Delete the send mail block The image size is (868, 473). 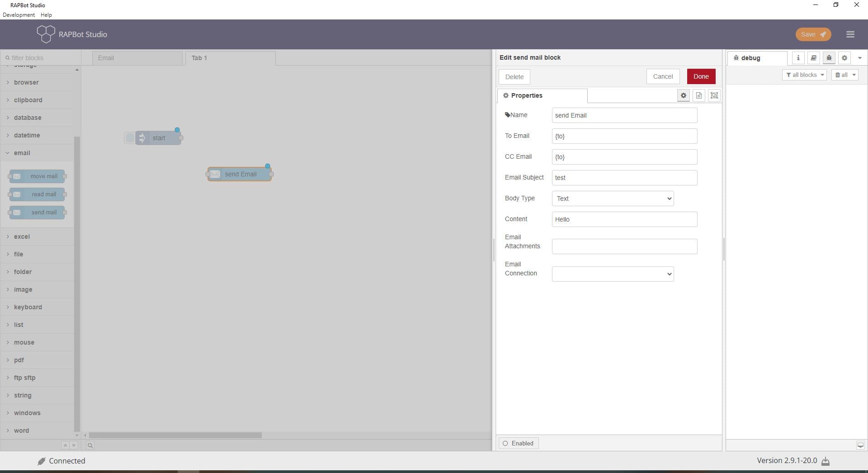514,77
